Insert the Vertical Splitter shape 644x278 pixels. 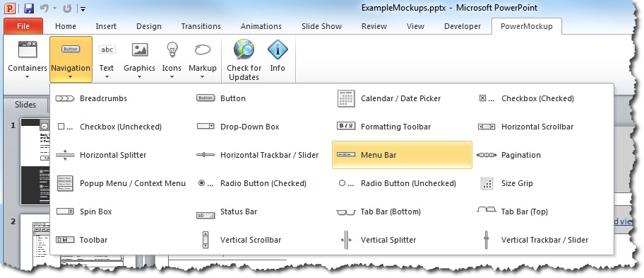click(402, 240)
